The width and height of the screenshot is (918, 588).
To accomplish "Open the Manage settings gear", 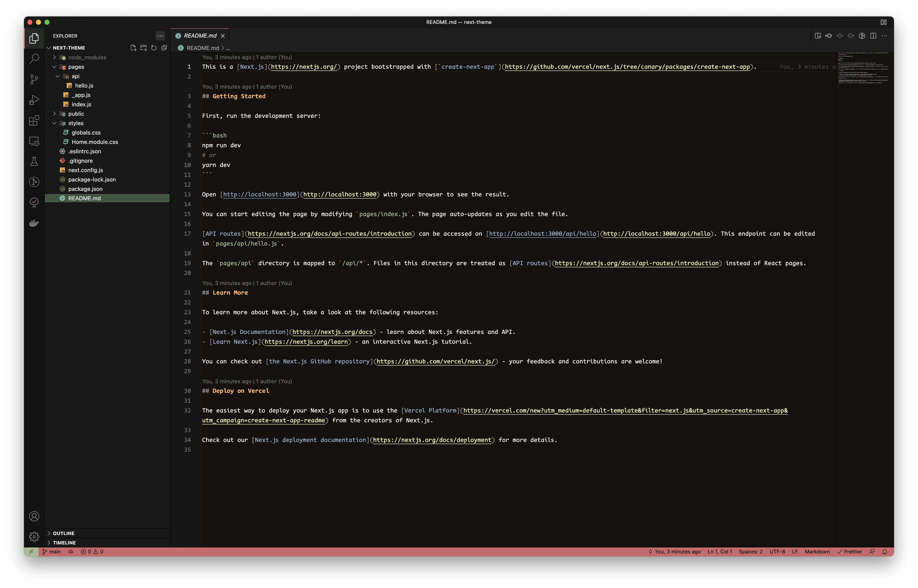I will click(x=34, y=537).
